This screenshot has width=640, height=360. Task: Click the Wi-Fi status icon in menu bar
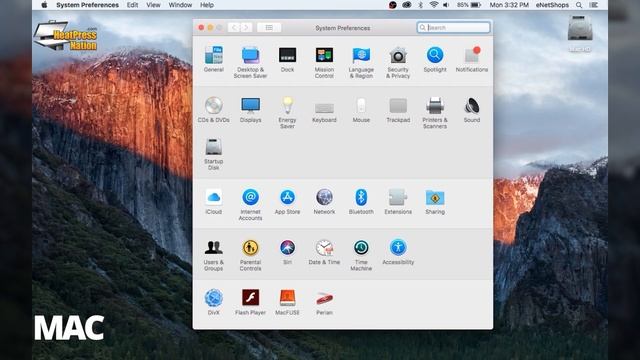pos(433,5)
